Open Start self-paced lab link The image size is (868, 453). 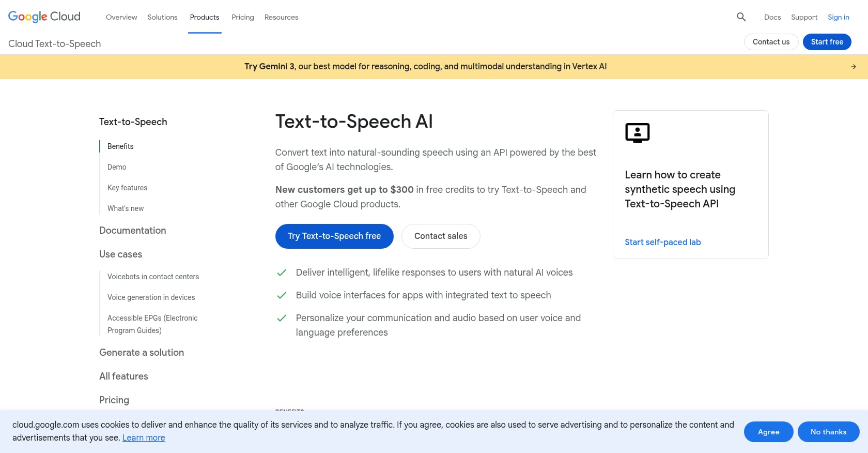pos(663,242)
